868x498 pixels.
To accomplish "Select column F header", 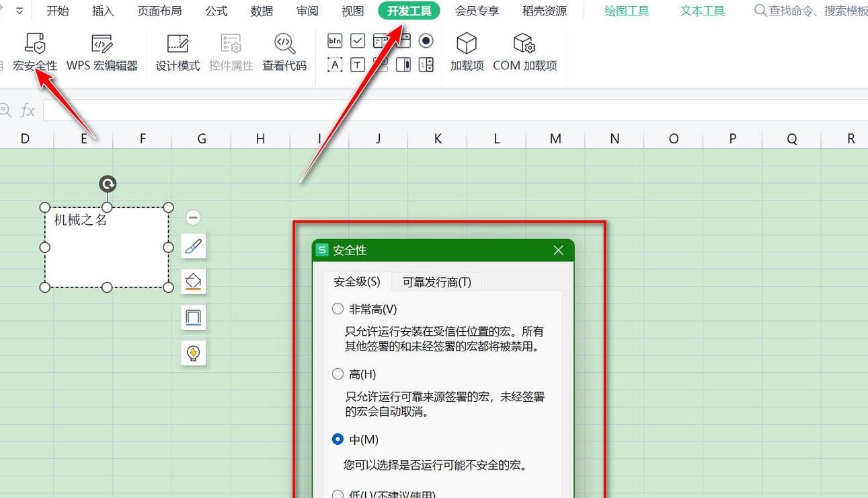I will coord(143,139).
